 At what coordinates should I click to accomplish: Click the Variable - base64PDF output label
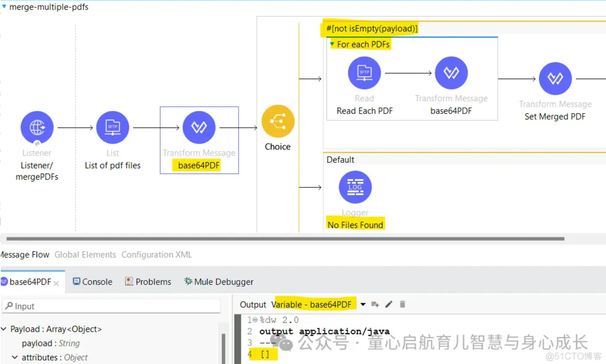tap(311, 304)
